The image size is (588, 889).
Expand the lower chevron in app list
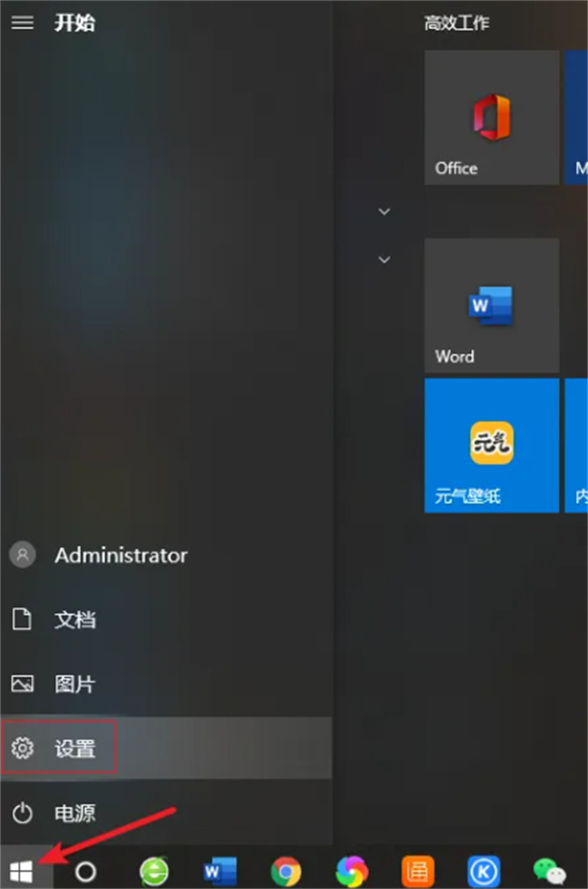click(x=384, y=260)
